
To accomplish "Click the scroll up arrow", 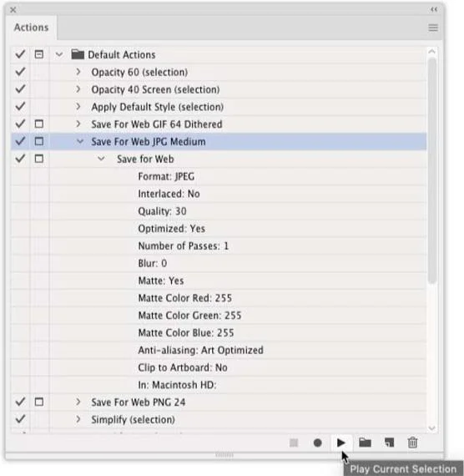I will [x=431, y=52].
